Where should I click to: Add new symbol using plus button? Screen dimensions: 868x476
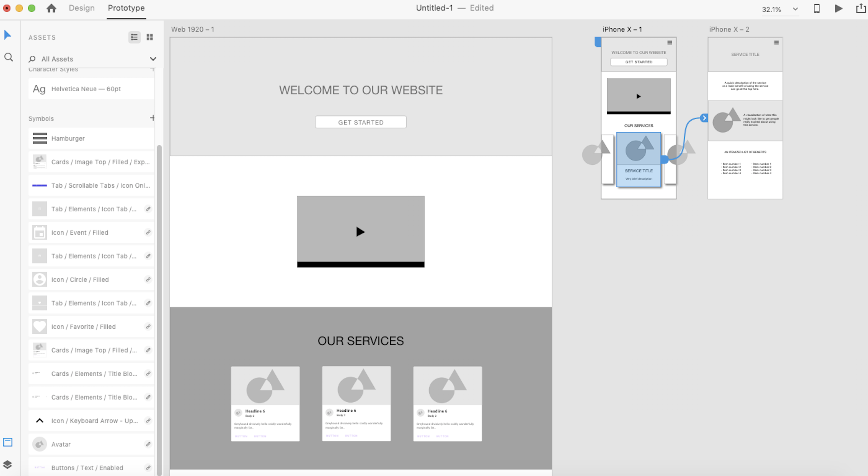[152, 118]
